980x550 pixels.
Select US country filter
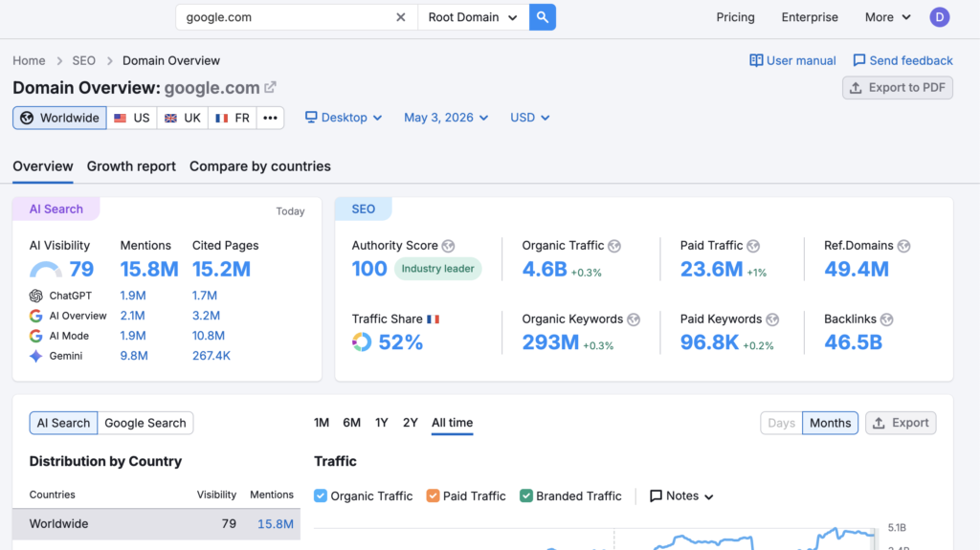(132, 118)
